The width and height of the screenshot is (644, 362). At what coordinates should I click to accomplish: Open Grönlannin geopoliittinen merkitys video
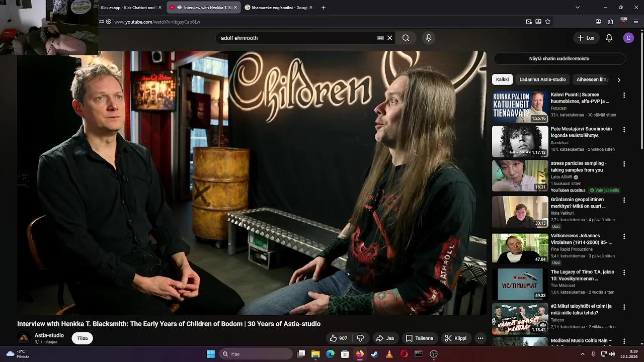(578, 203)
